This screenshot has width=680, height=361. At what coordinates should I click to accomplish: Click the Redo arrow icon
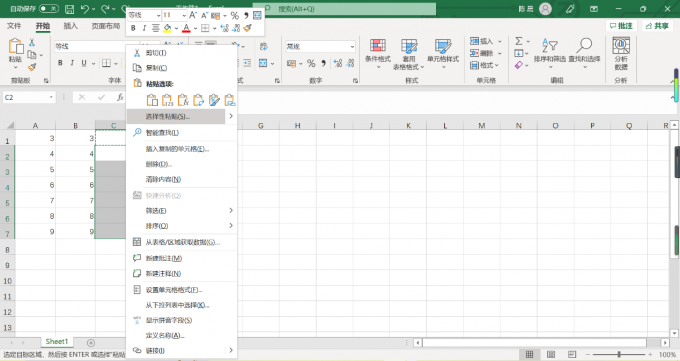coord(105,9)
